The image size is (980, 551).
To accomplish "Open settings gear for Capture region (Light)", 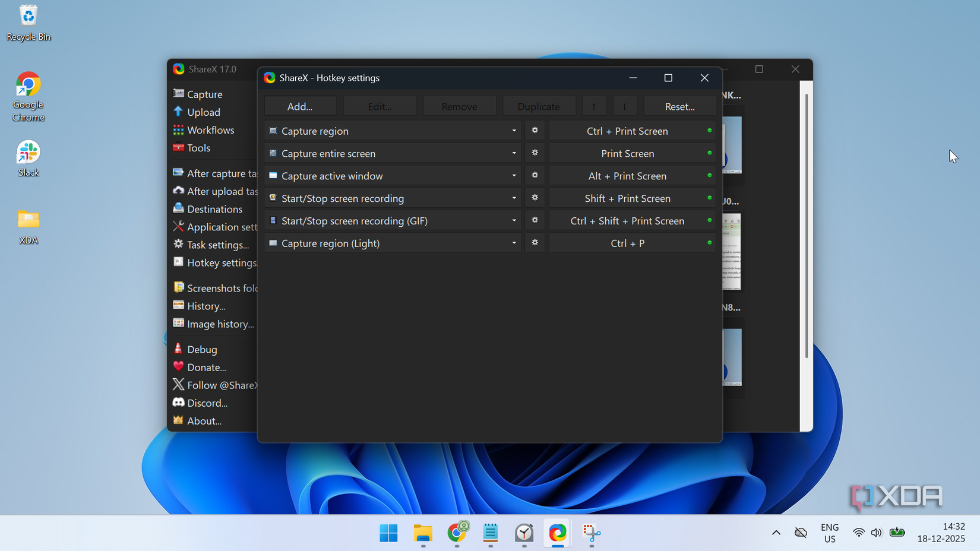I will (x=535, y=243).
